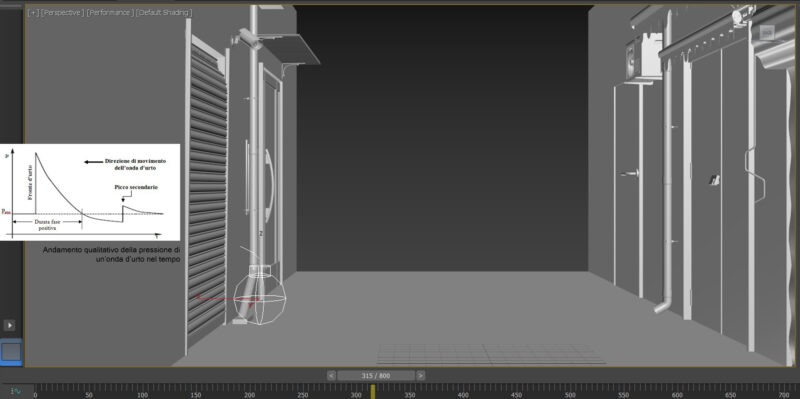Open the [+] viewport general menu

tap(33, 12)
